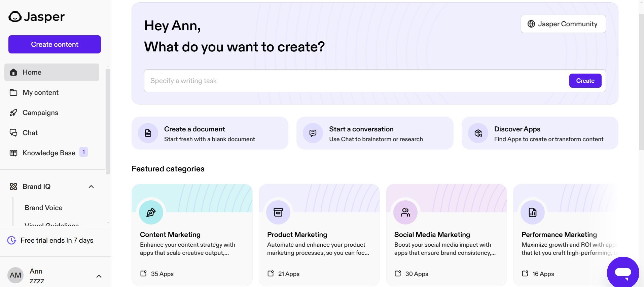Click the apps icon beside 16 Apps
644x287 pixels.
coord(525,274)
